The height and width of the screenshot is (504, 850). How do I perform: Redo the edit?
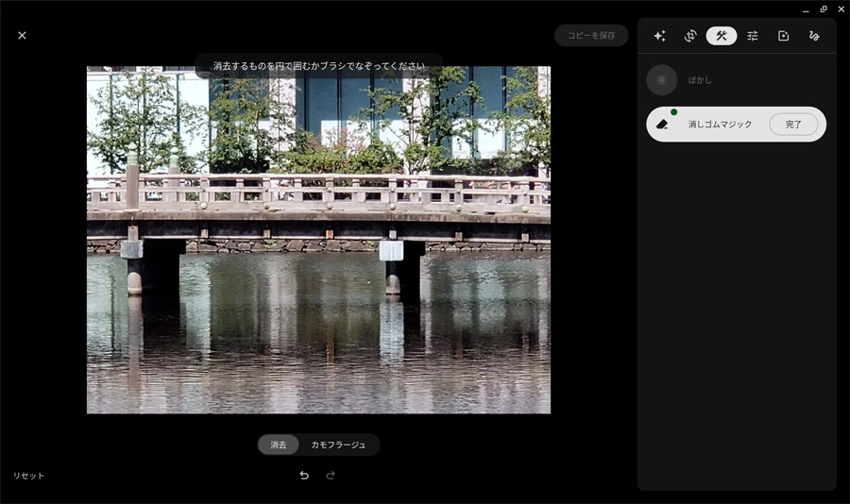coord(331,476)
